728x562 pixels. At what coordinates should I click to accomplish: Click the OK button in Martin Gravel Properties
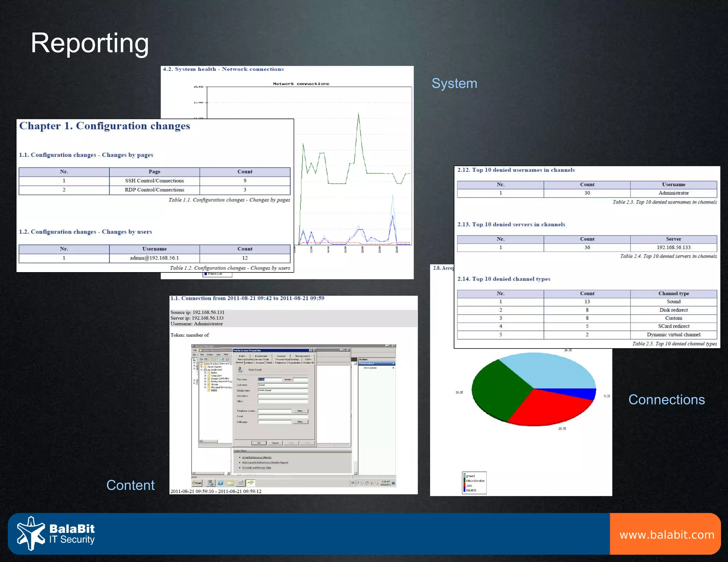(259, 443)
